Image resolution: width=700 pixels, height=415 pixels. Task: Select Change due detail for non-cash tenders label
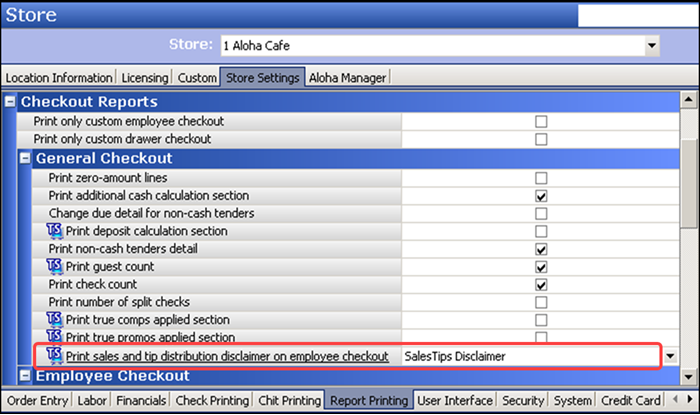tap(151, 213)
